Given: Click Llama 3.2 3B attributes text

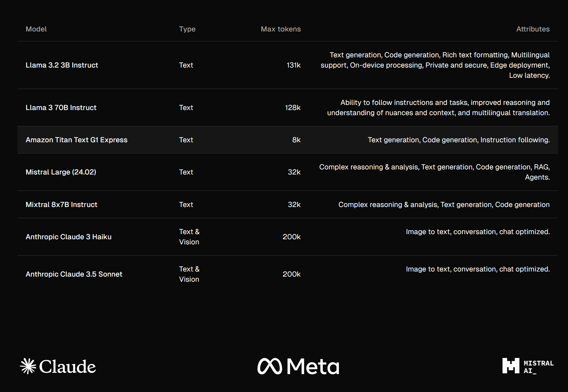Looking at the screenshot, I should tap(435, 65).
